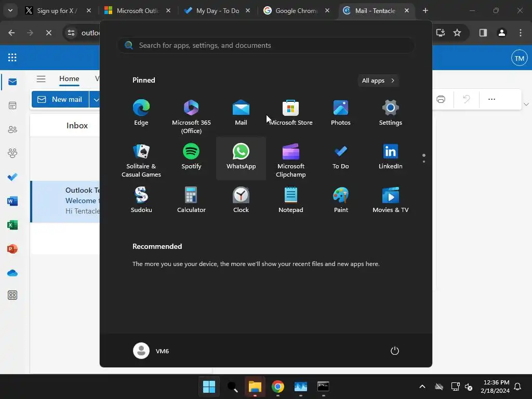Image resolution: width=532 pixels, height=399 pixels.
Task: Open Calendar in Outlook sidebar
Action: tap(12, 105)
